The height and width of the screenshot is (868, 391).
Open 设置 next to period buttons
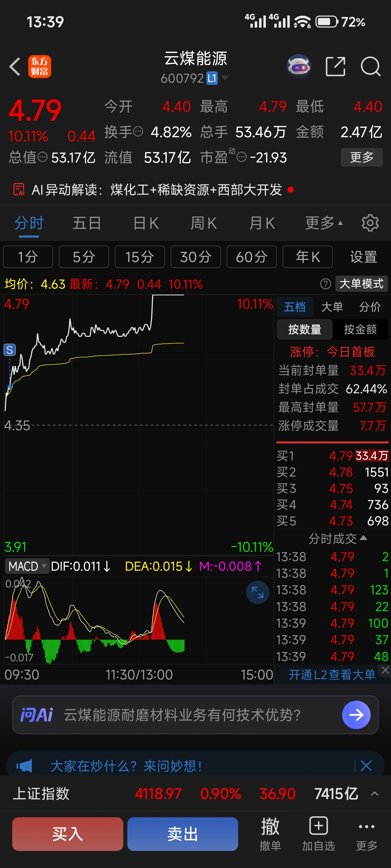click(363, 257)
